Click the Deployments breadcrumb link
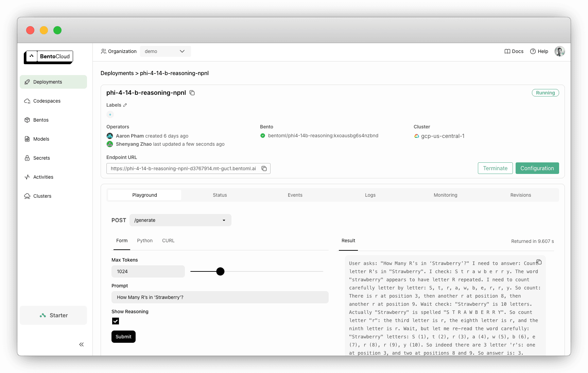Image resolution: width=588 pixels, height=373 pixels. (117, 73)
